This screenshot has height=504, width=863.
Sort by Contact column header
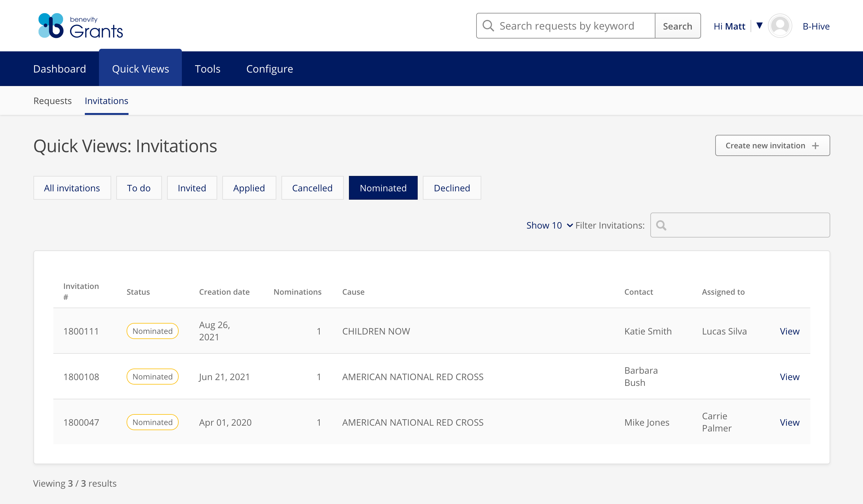coord(638,292)
